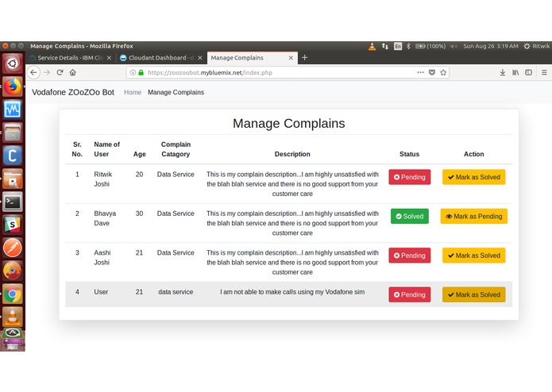
Task: Click the Home navigation link
Action: pos(133,92)
